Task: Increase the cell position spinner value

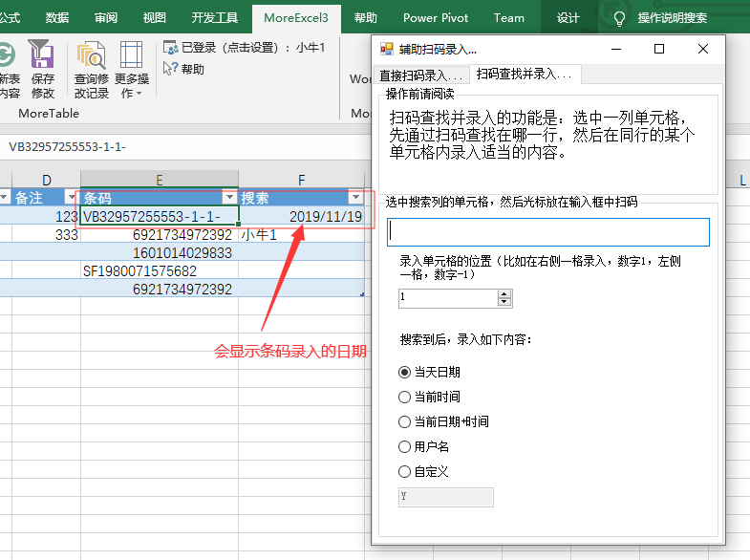Action: pos(504,294)
